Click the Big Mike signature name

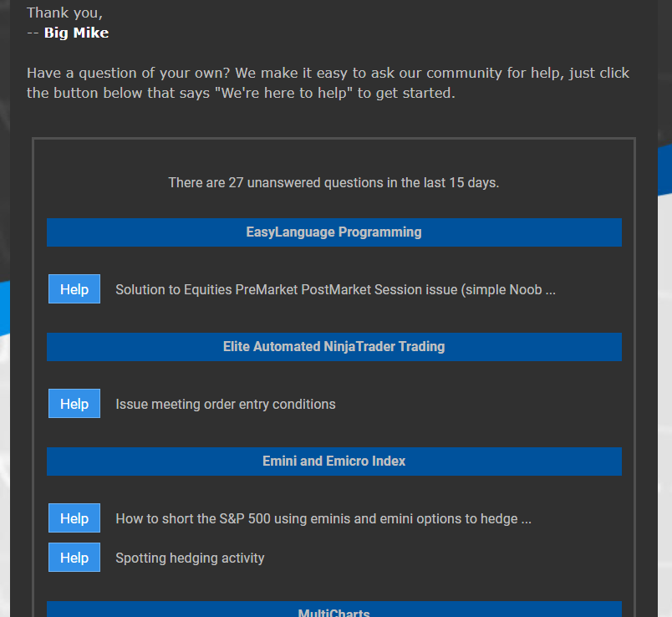[76, 33]
